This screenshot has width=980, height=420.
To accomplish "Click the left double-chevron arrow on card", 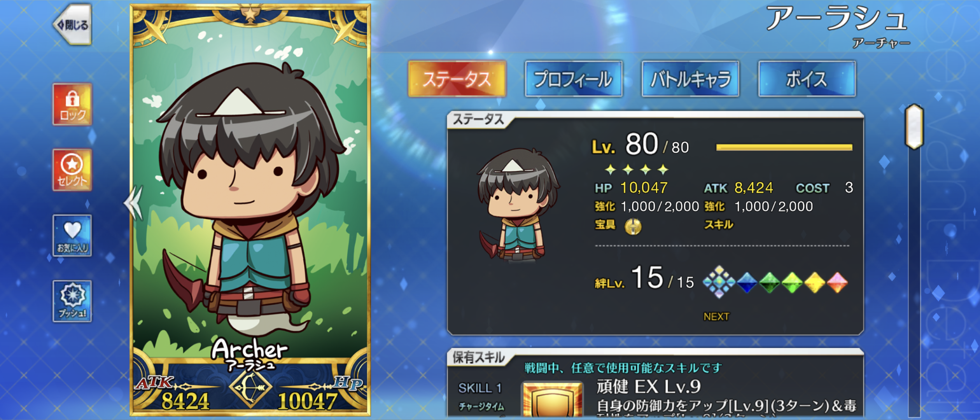I will [x=134, y=203].
